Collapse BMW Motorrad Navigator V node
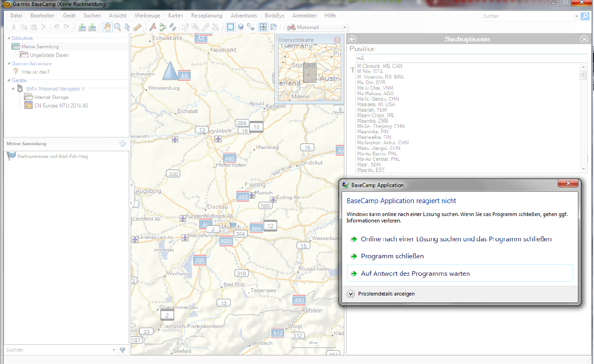Image resolution: width=594 pixels, height=364 pixels. [14, 89]
